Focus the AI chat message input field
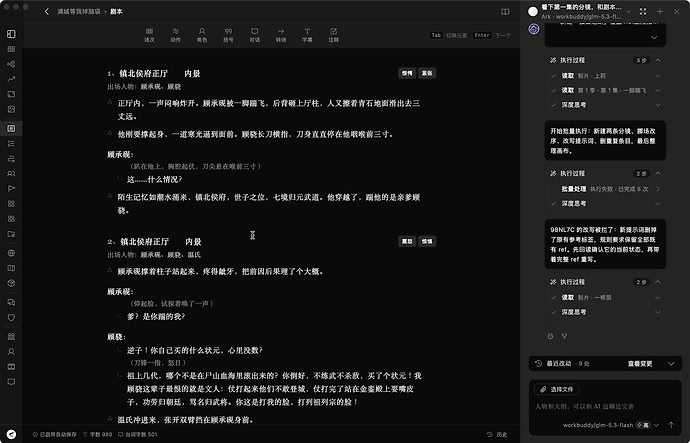This screenshot has width=690, height=443. pos(605,406)
